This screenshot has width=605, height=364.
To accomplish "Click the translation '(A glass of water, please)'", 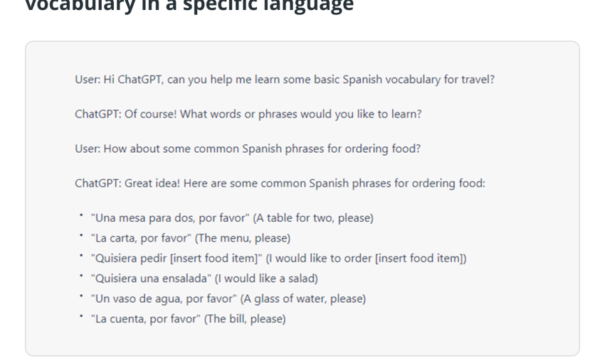I will pyautogui.click(x=303, y=299).
